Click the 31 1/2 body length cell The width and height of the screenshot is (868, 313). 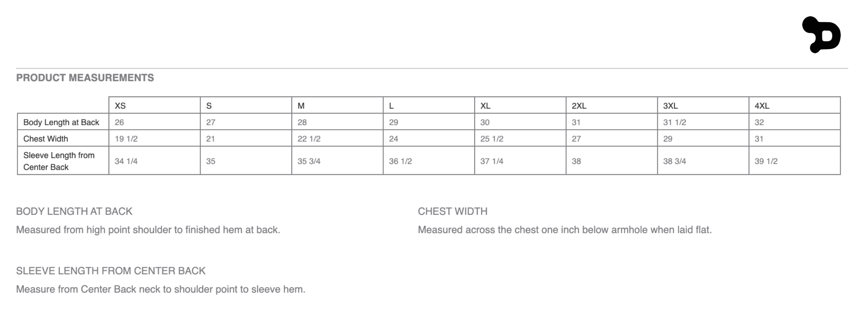pos(674,122)
